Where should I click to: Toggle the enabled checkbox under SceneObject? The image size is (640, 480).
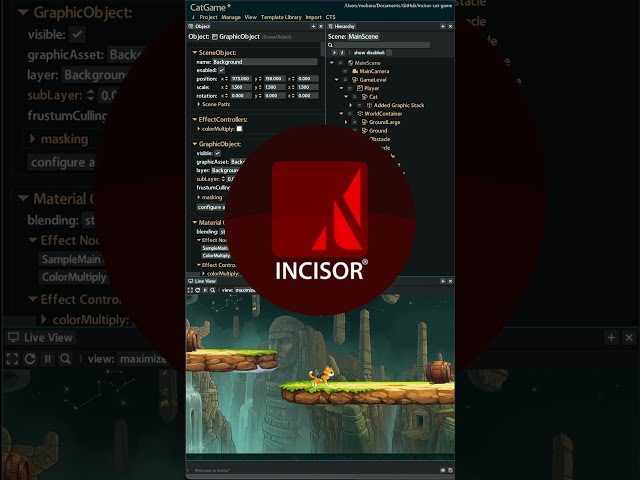click(x=222, y=70)
